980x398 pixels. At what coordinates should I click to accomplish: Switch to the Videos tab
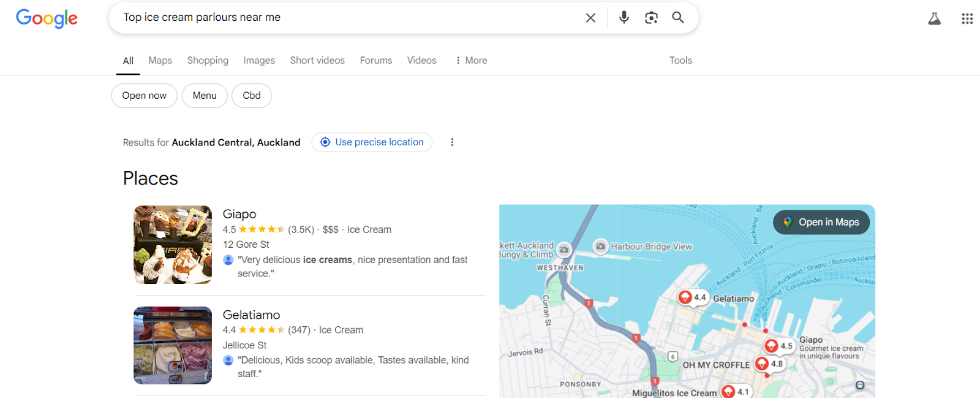point(422,60)
